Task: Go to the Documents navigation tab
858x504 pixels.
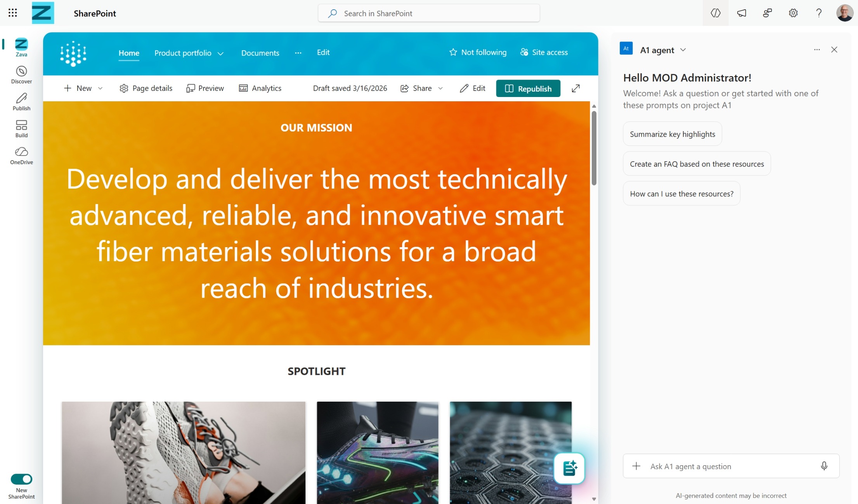Action: 260,53
